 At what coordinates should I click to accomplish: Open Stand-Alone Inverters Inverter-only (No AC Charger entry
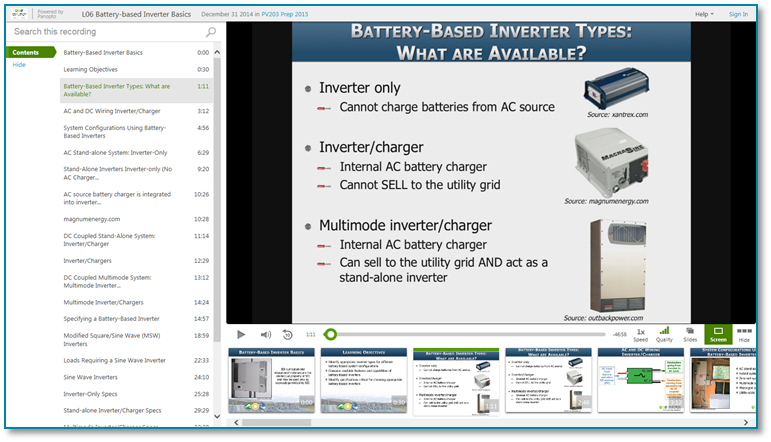pos(136,173)
